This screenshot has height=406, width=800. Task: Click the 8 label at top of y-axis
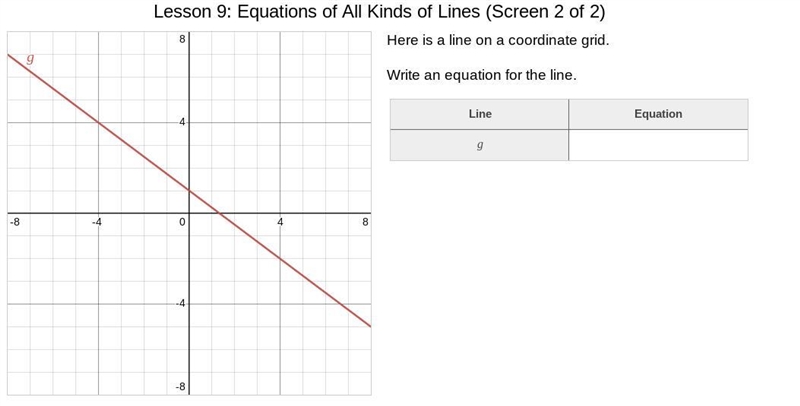(182, 39)
